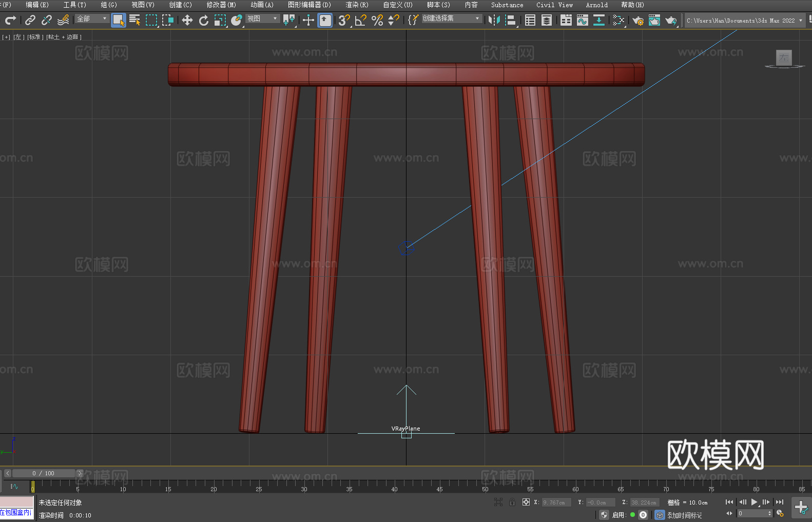This screenshot has width=812, height=522.
Task: Open the Rendered Frame Window icon
Action: point(654,20)
